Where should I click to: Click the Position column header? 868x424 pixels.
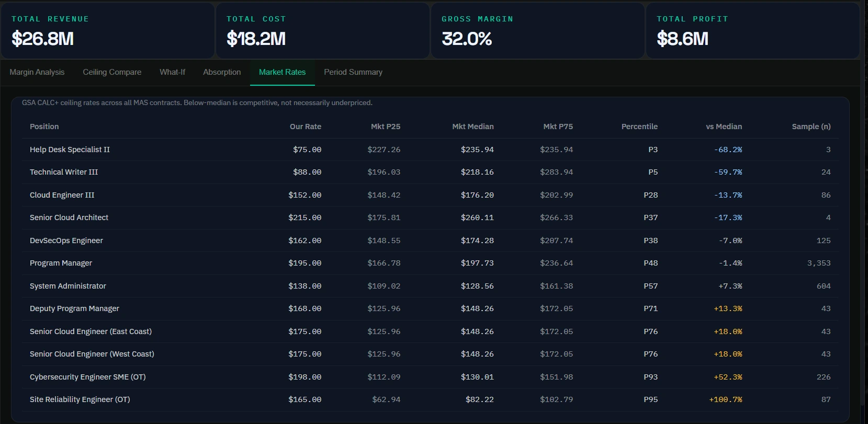tap(44, 127)
